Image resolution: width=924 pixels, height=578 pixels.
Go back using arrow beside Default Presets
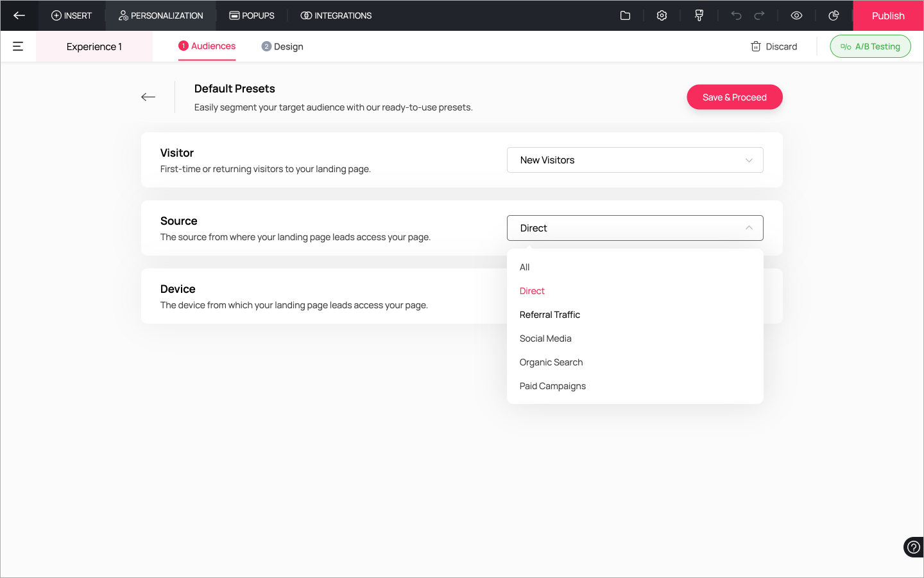[148, 97]
